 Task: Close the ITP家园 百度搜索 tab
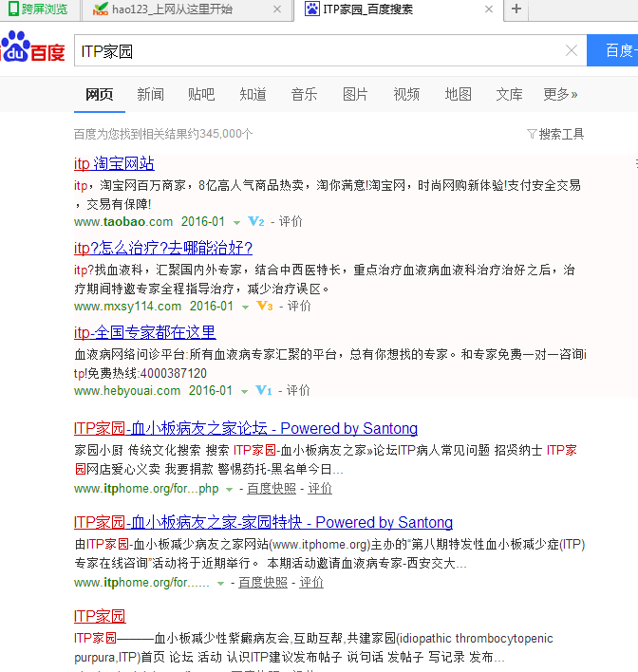point(489,9)
